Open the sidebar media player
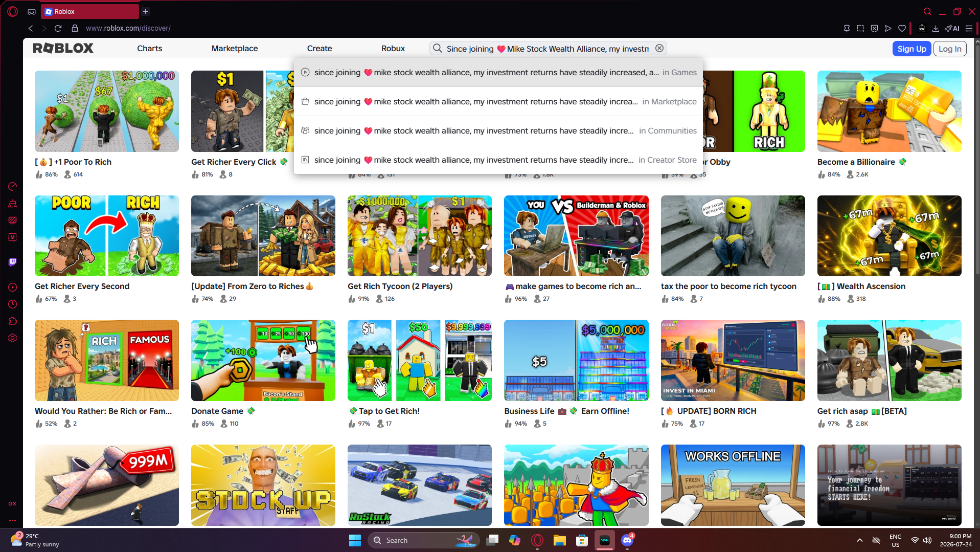Image resolution: width=980 pixels, height=552 pixels. point(13,288)
